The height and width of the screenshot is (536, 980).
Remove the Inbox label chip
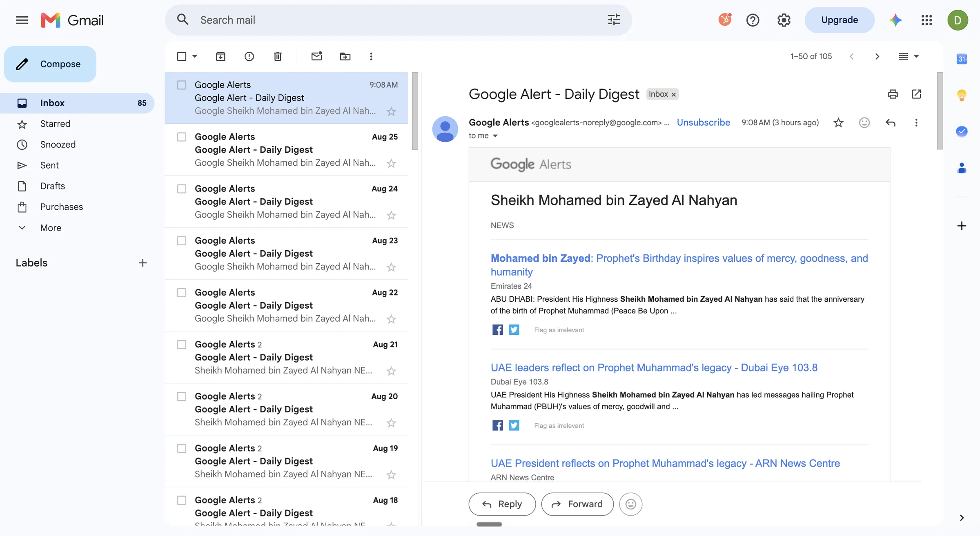point(674,94)
